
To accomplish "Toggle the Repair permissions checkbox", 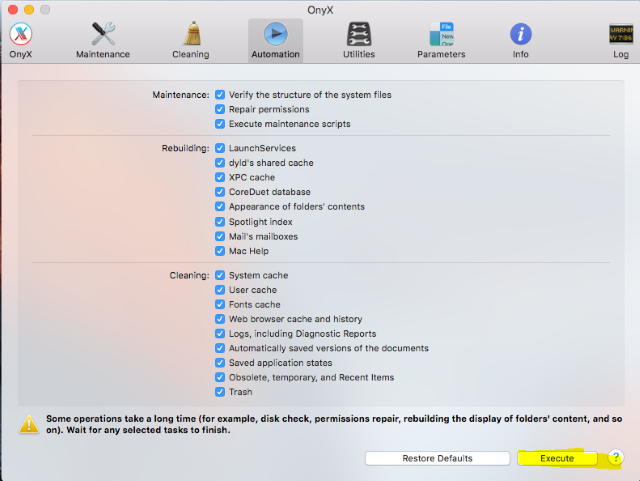I will (x=220, y=109).
